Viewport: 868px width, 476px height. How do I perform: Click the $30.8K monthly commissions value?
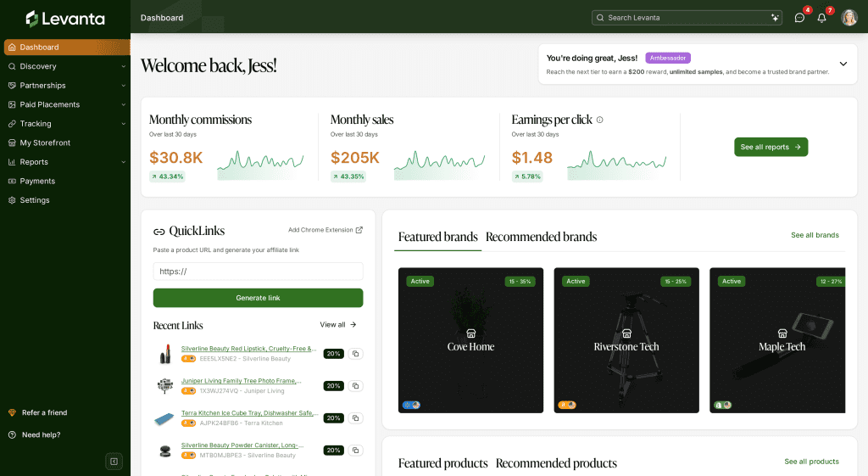[x=176, y=158]
